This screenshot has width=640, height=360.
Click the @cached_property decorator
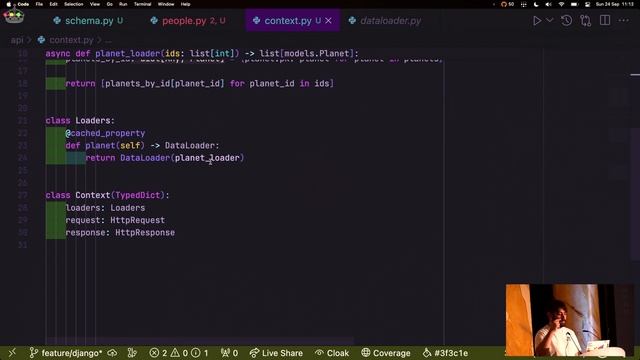105,133
